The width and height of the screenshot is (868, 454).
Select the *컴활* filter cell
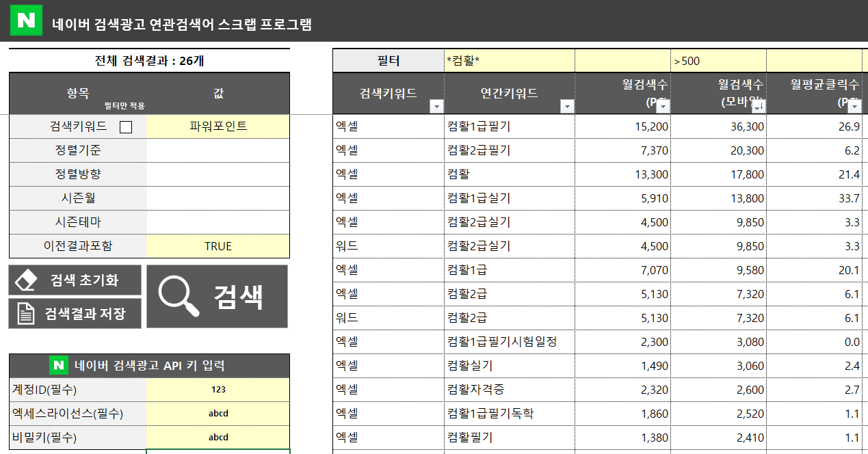(510, 61)
